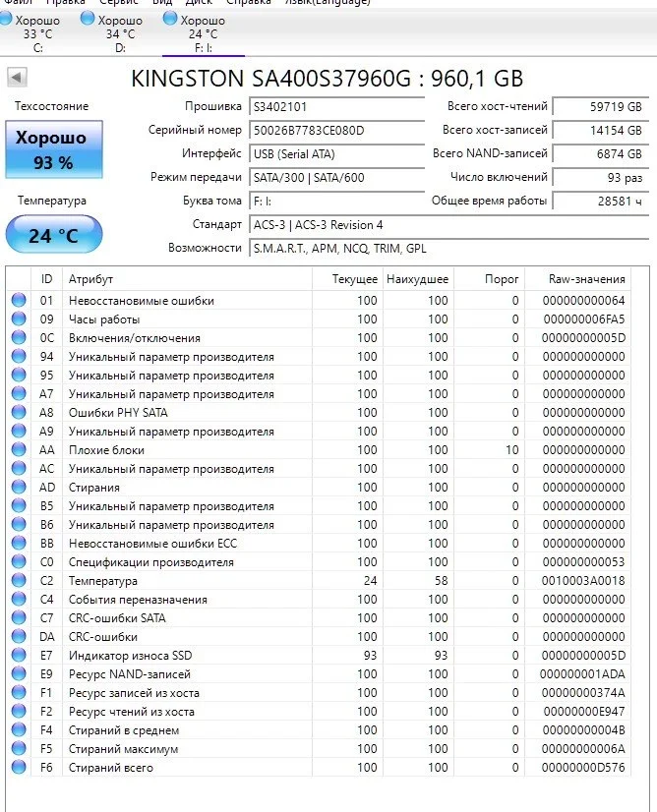Viewport: 657px width, 812px height.
Task: Click status icon of Плохие блоки row
Action: pyautogui.click(x=19, y=449)
